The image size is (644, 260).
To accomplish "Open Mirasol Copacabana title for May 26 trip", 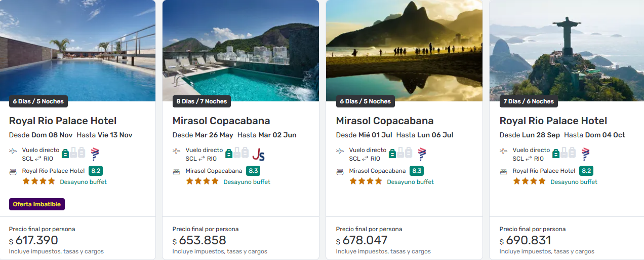I will coord(221,121).
